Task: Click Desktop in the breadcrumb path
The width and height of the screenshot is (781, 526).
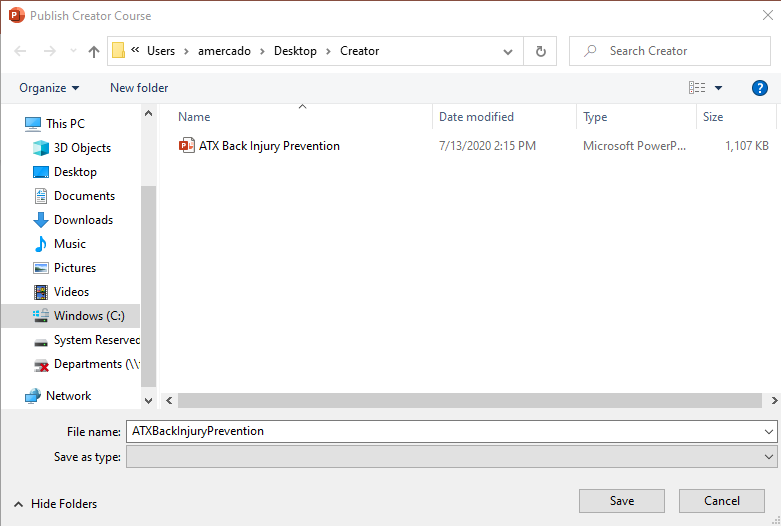Action: click(x=295, y=51)
